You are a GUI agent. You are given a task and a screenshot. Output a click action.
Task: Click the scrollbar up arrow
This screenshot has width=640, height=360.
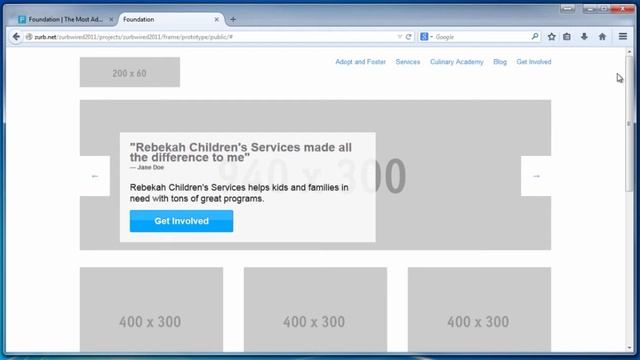click(x=629, y=51)
